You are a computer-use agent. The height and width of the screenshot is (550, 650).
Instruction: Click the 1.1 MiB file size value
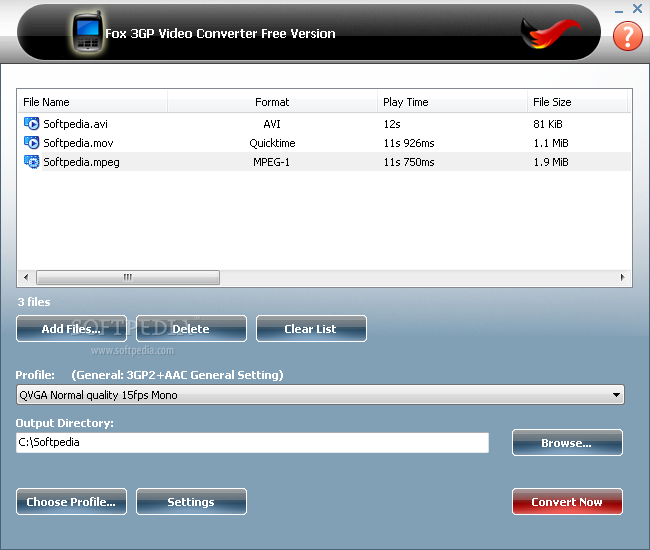[551, 143]
